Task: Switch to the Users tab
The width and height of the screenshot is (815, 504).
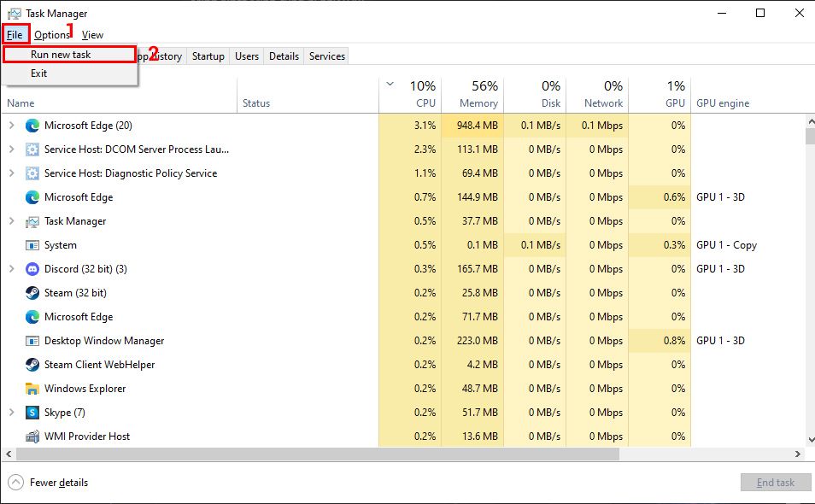Action: click(x=246, y=56)
